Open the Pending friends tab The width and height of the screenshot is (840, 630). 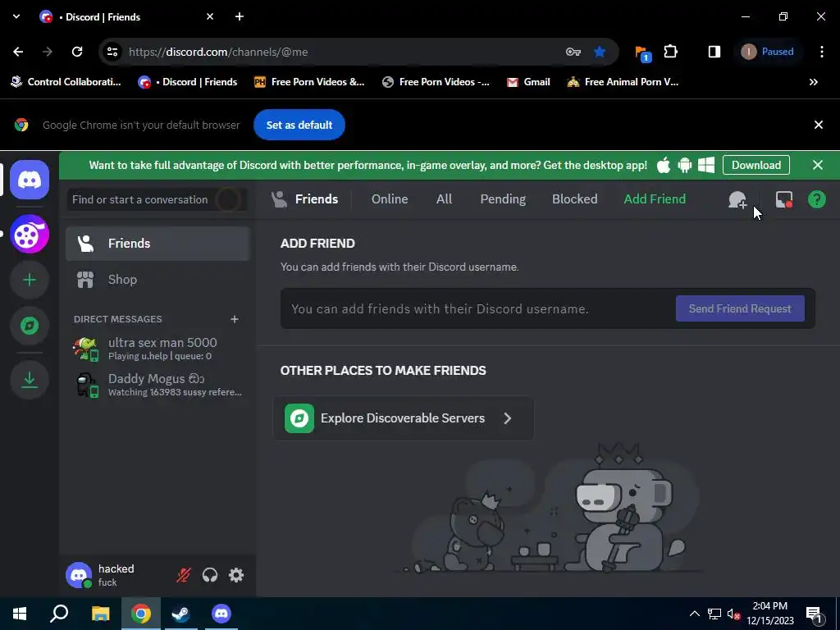[x=503, y=199]
